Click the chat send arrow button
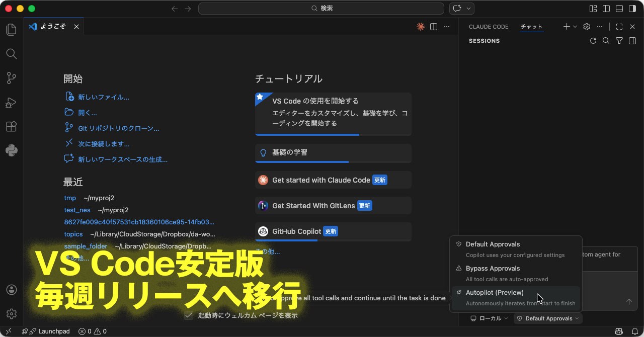The image size is (644, 337). 629,302
